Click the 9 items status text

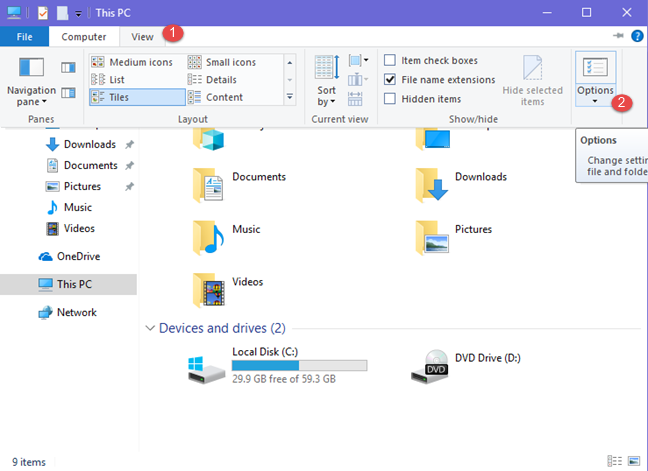29,462
